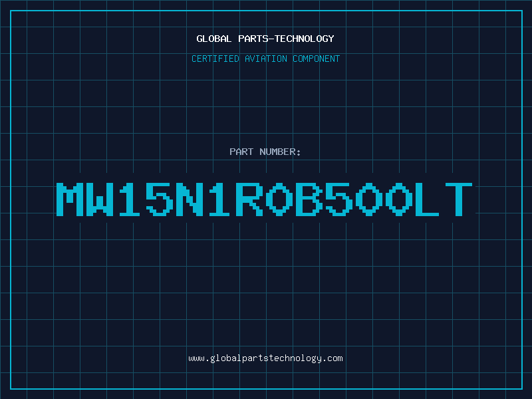Select the cyan word COMPONENT
This screenshot has height=399, width=532.
(x=317, y=59)
